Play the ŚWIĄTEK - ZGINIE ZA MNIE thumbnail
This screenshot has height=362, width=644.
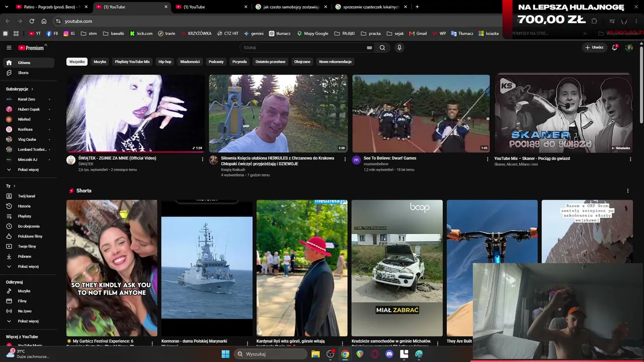click(135, 114)
